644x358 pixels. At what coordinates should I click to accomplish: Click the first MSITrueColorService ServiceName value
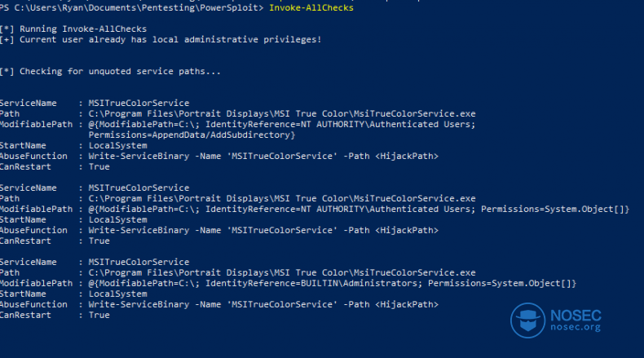[139, 104]
